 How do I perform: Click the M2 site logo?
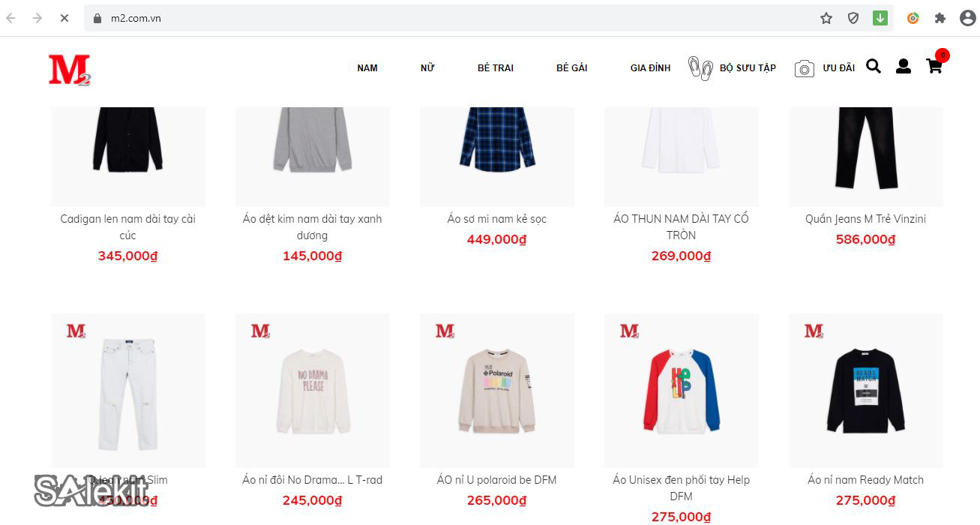(x=70, y=70)
